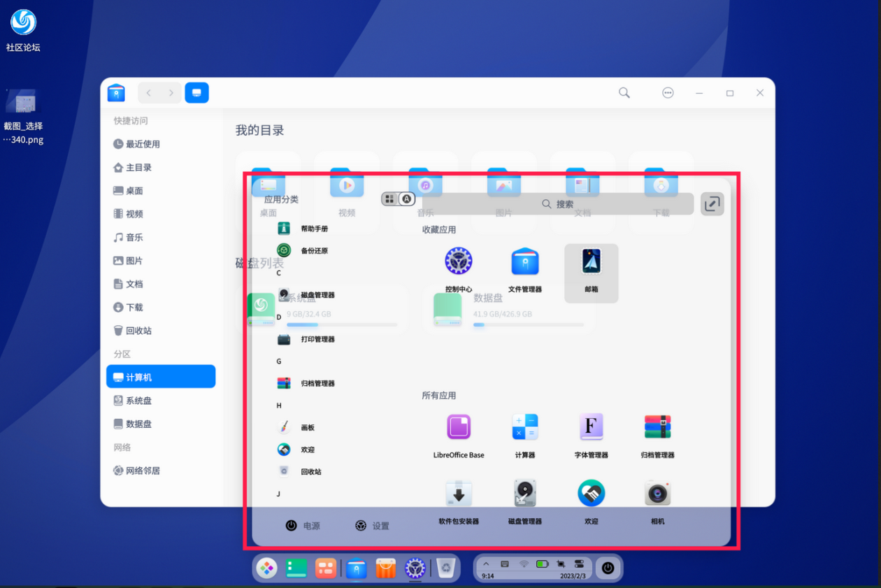This screenshot has width=881, height=588.
Task: Open file manager from the dock
Action: pyautogui.click(x=357, y=568)
